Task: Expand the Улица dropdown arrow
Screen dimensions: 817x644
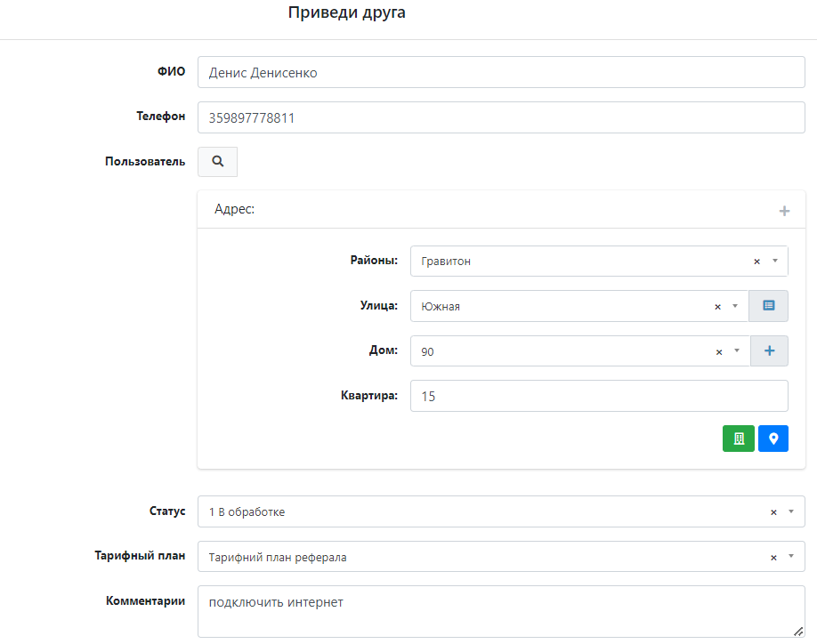Action: 736,306
